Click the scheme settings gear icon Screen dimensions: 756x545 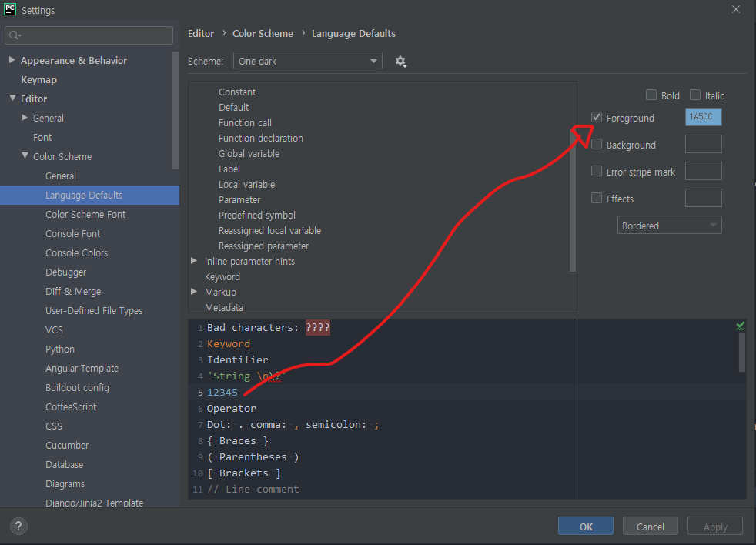click(x=400, y=62)
